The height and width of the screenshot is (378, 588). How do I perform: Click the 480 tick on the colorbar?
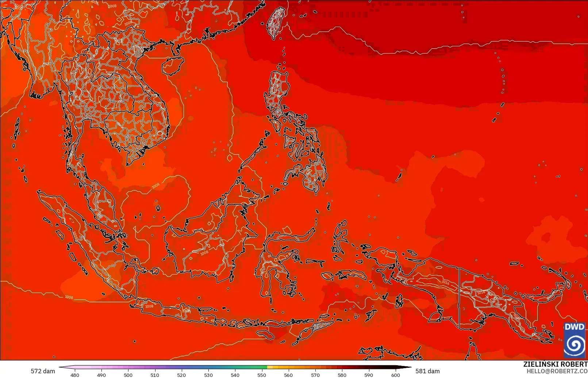(75, 375)
